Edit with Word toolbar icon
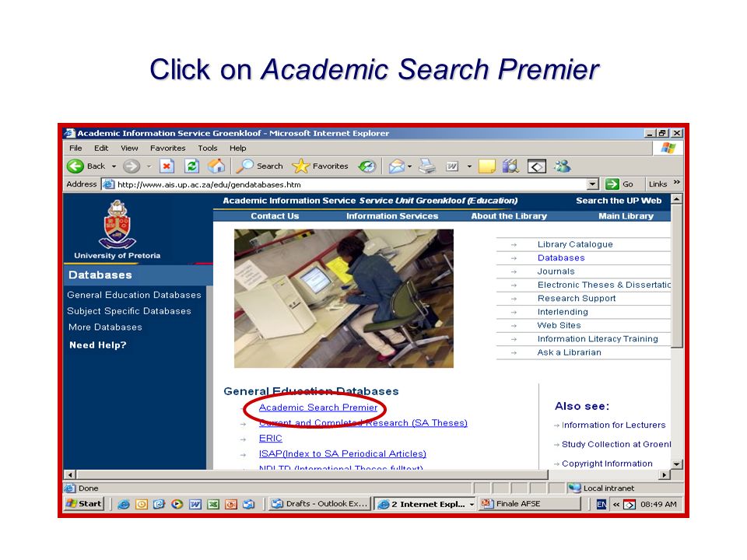 tap(451, 166)
